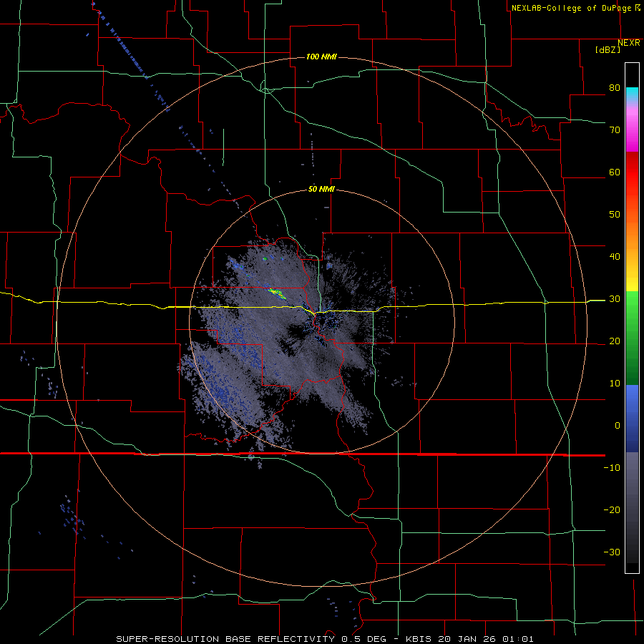Click the [dBZ] legend unit label
The width and height of the screenshot is (644, 644).
click(x=608, y=49)
